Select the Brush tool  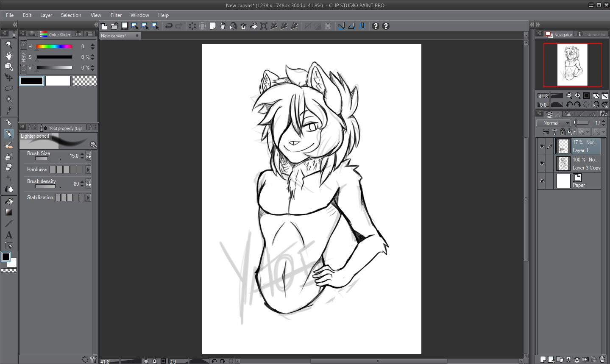coord(8,145)
